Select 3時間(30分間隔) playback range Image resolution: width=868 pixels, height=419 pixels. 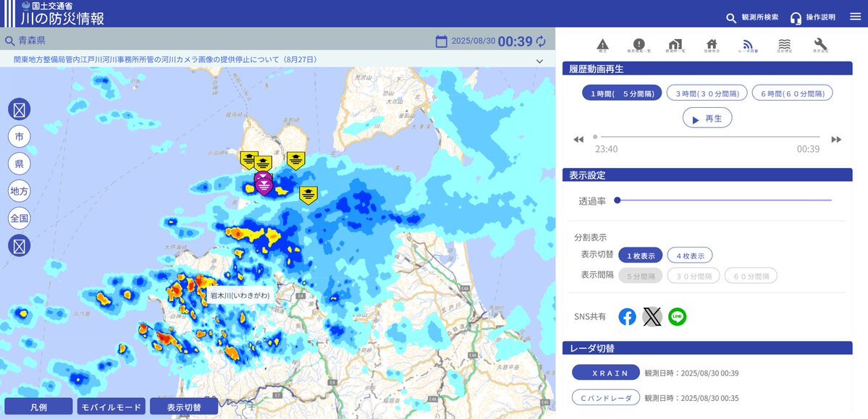(x=707, y=93)
